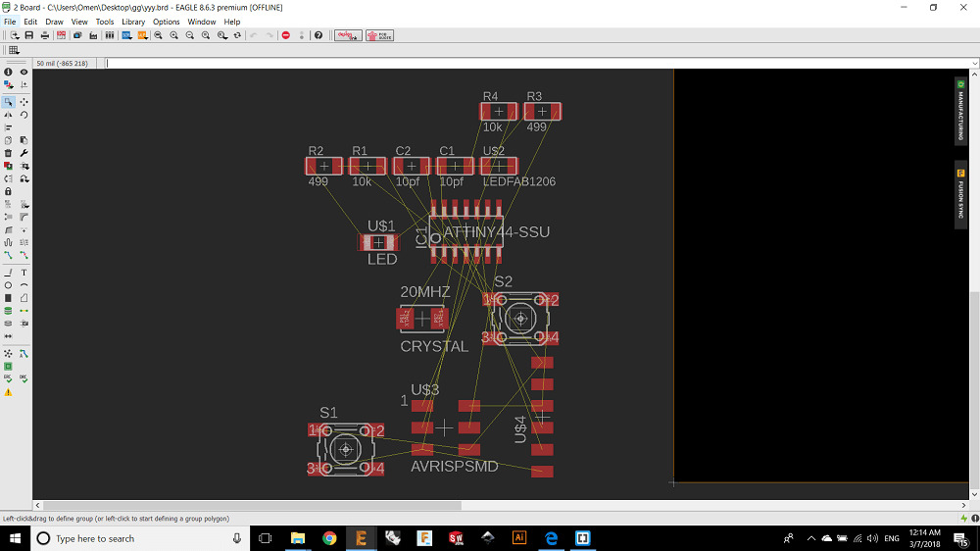
Task: Open the Tools menu
Action: pos(105,22)
